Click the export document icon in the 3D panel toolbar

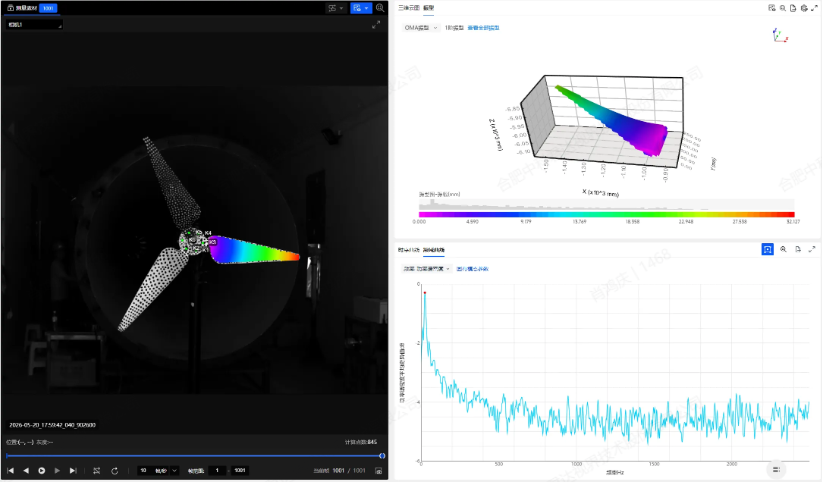pos(793,8)
